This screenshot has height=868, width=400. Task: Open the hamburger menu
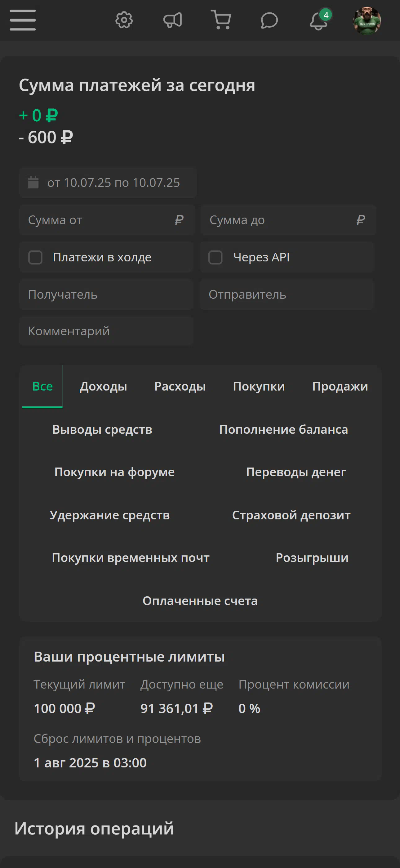click(x=23, y=20)
